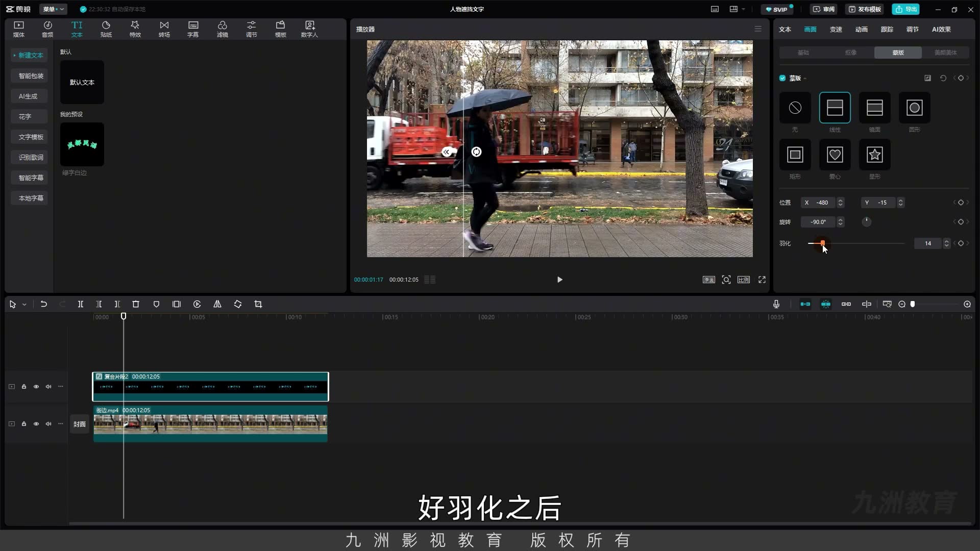Open the Stickers (贴纸) panel

click(106, 29)
